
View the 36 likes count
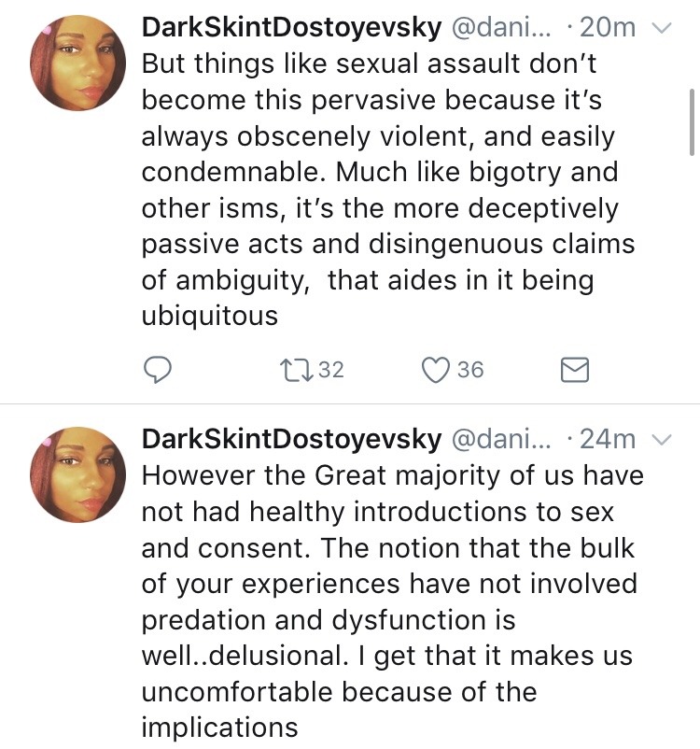(470, 371)
